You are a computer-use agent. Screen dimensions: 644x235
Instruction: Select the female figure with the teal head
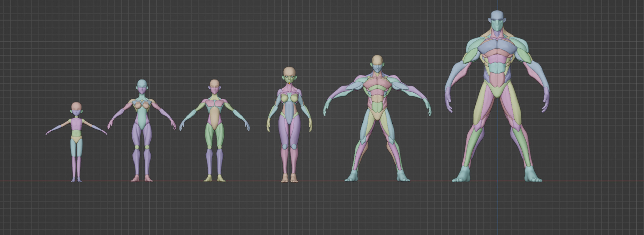[x=142, y=130]
